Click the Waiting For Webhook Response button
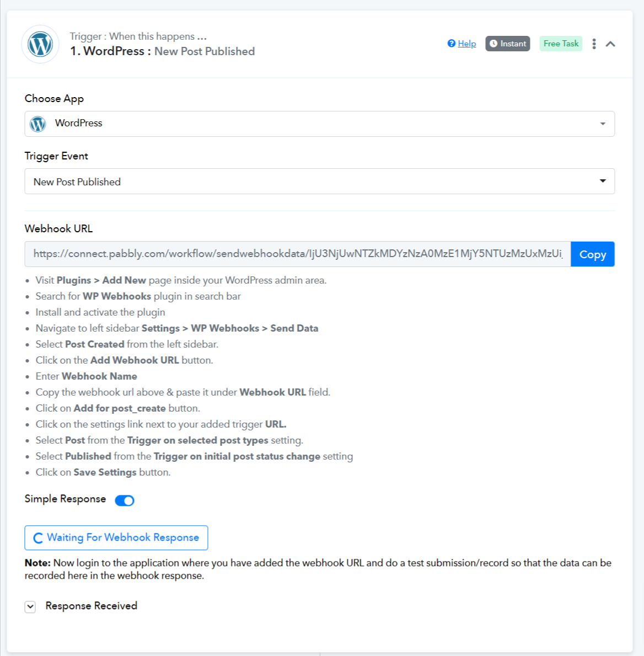The height and width of the screenshot is (656, 644). (116, 537)
